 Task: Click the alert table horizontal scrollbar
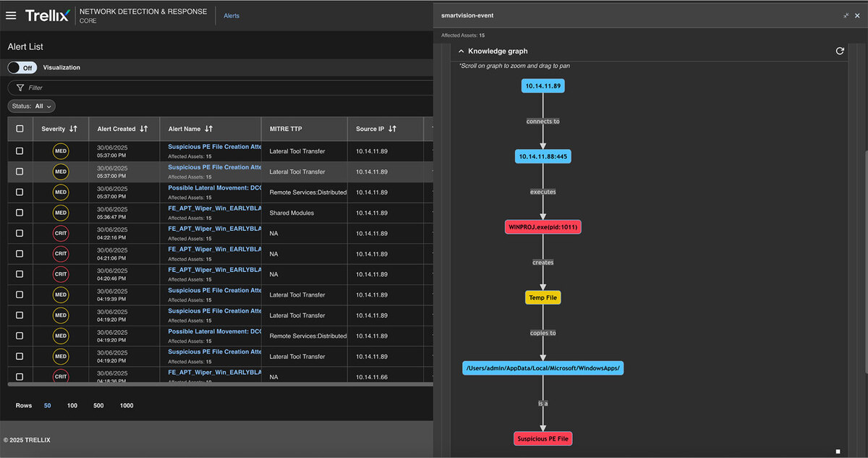click(x=221, y=384)
